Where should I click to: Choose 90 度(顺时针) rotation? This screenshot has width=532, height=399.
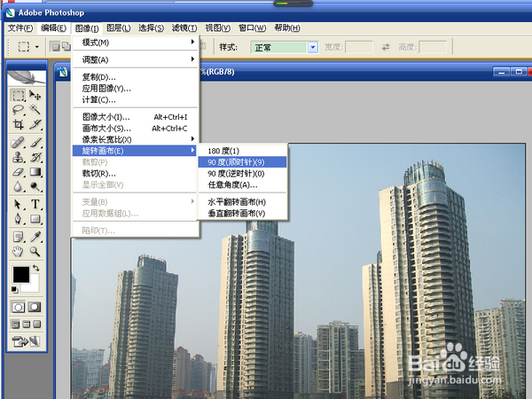242,162
